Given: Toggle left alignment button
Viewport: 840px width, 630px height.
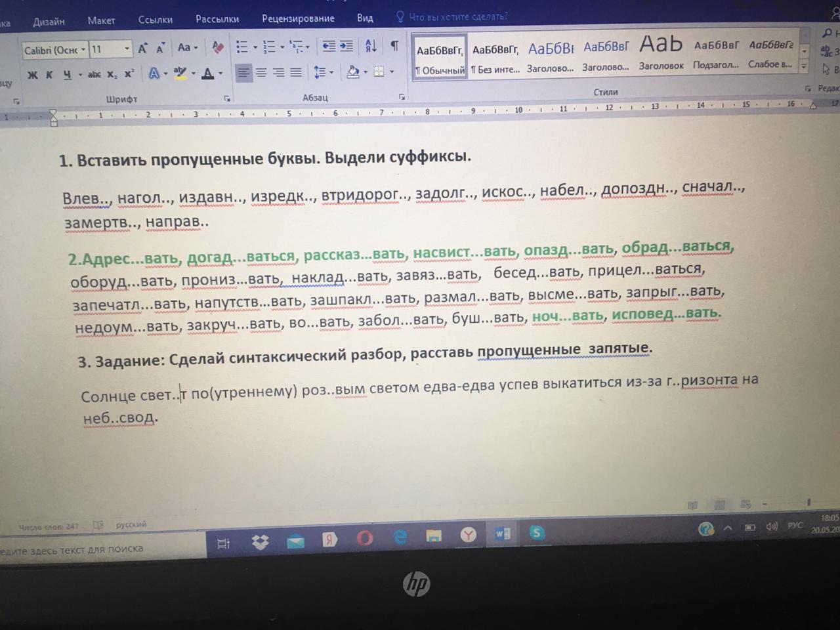Looking at the screenshot, I should click(243, 73).
